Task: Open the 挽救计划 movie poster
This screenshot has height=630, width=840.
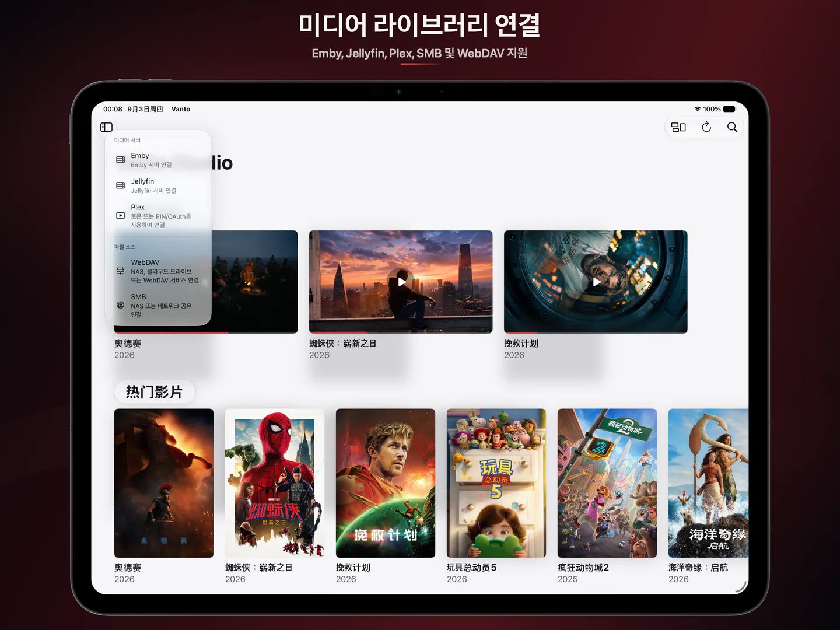Action: (x=386, y=483)
